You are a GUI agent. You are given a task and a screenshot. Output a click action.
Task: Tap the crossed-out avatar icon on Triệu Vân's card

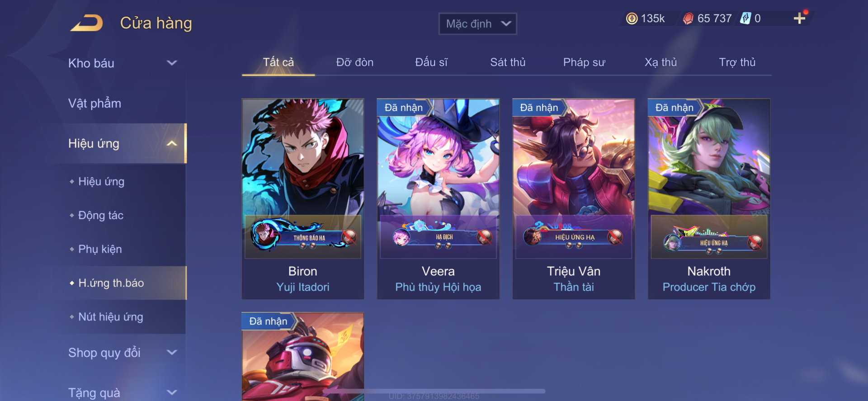pos(615,236)
